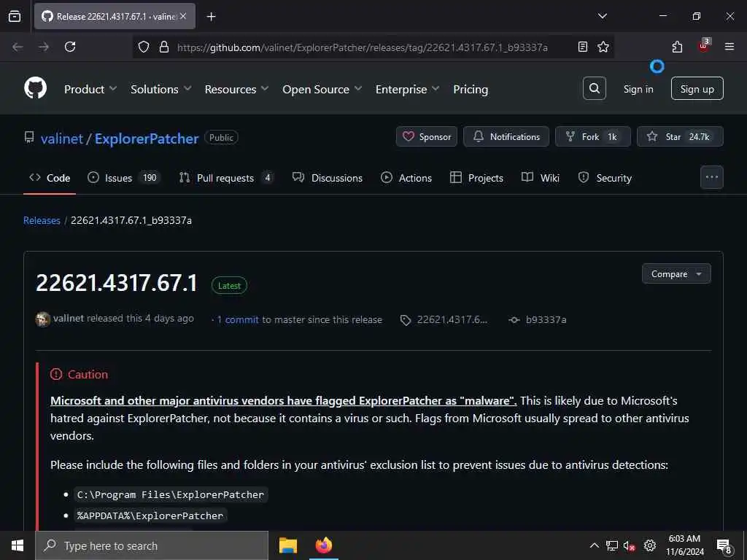Open the notification center icon
This screenshot has width=747, height=560.
coord(724,547)
